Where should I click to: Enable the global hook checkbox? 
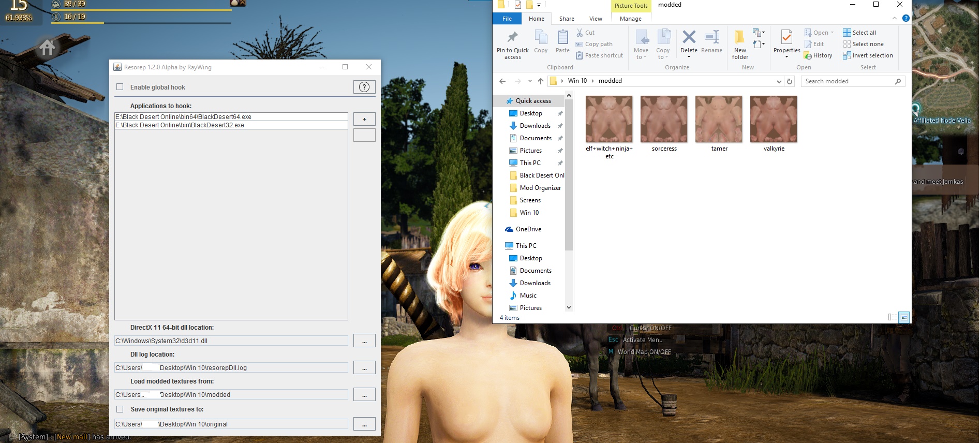click(x=120, y=87)
